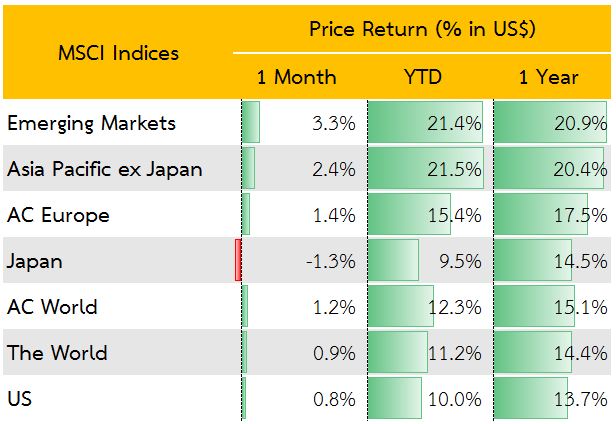
Task: Click Japan's negative -1.3% 1 Month cell
Action: pos(331,261)
